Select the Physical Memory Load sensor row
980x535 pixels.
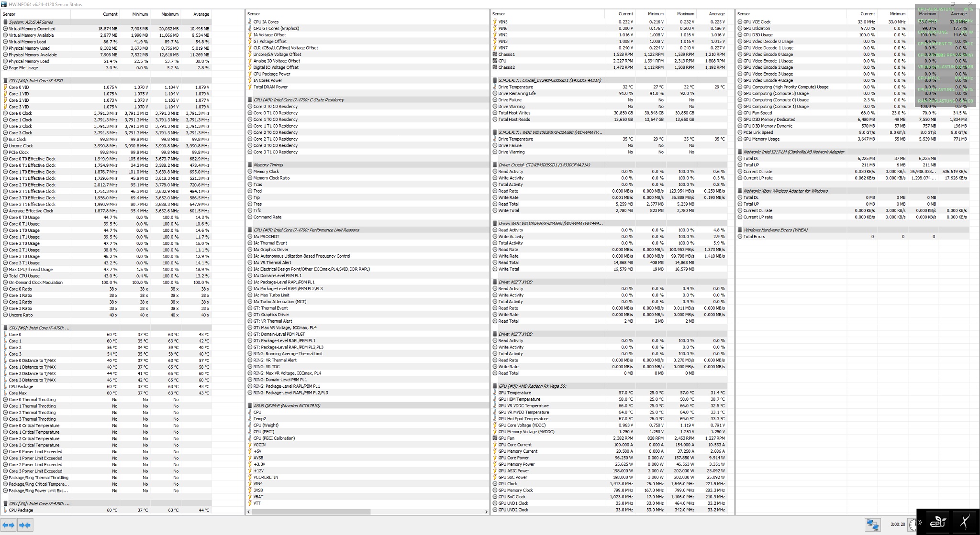29,61
